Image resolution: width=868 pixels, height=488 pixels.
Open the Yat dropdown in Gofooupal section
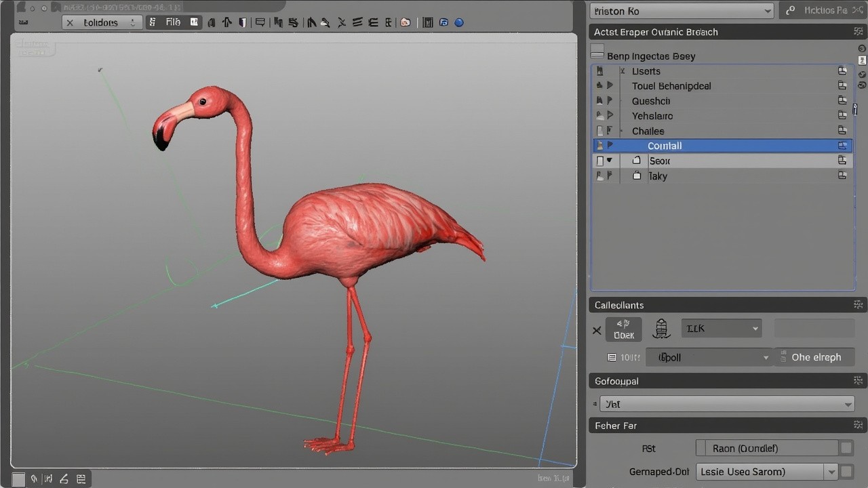point(726,404)
